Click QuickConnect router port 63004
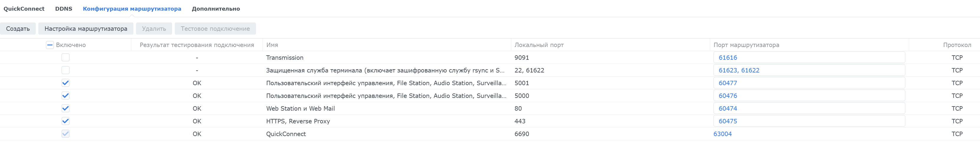 click(722, 134)
